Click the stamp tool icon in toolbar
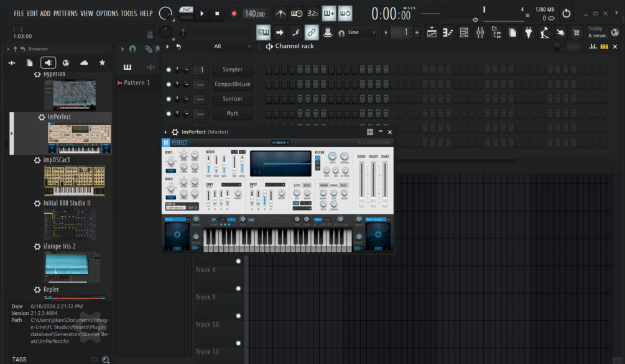 coord(328,32)
